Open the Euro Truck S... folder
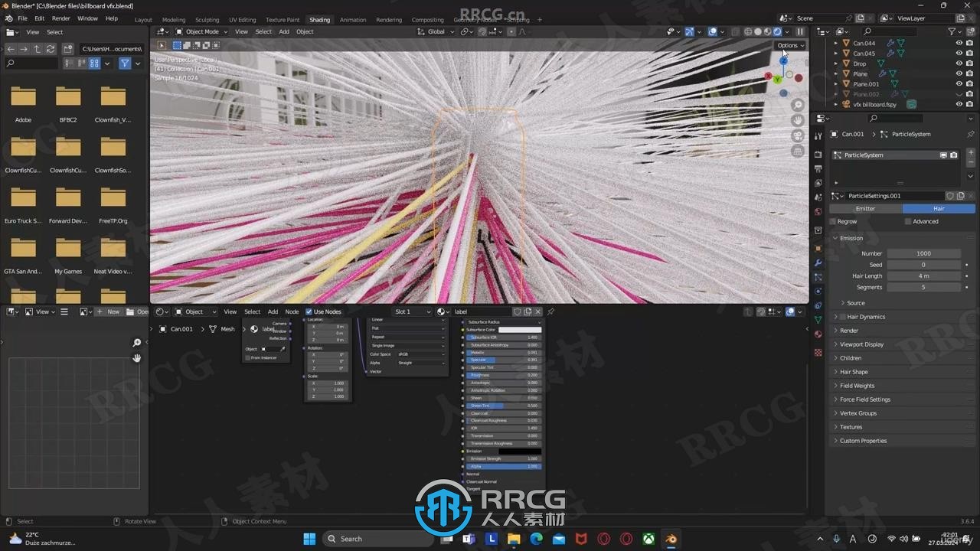This screenshot has width=980, height=551. pos(23,205)
